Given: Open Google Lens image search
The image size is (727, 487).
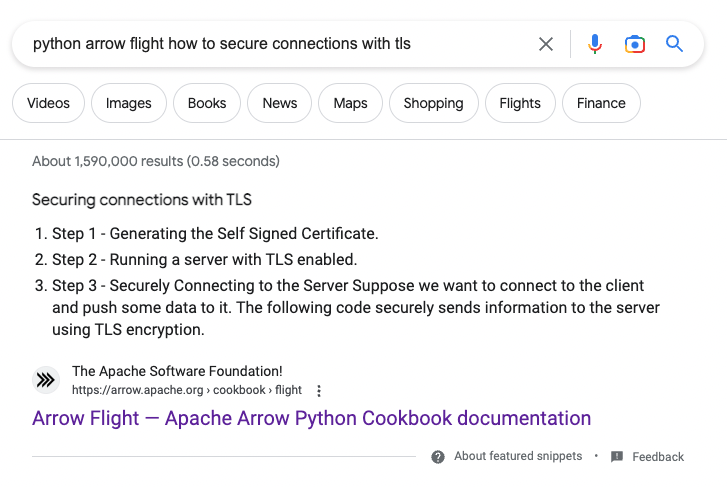Looking at the screenshot, I should [x=634, y=44].
